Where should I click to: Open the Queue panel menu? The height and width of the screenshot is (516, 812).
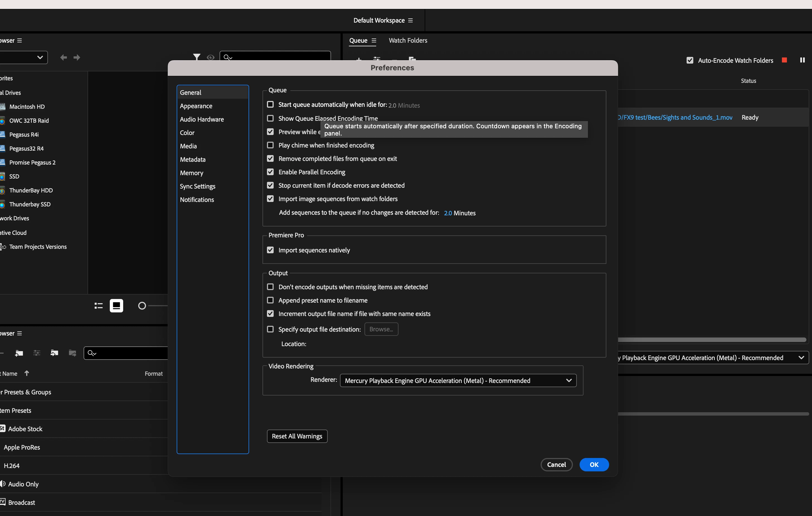[374, 40]
